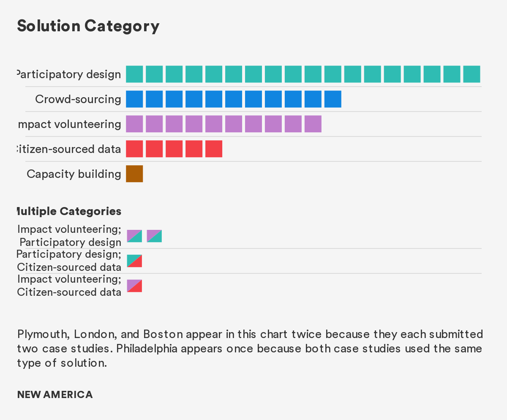The width and height of the screenshot is (507, 420).
Task: Click the Participatory design row label
Action: pos(69,75)
